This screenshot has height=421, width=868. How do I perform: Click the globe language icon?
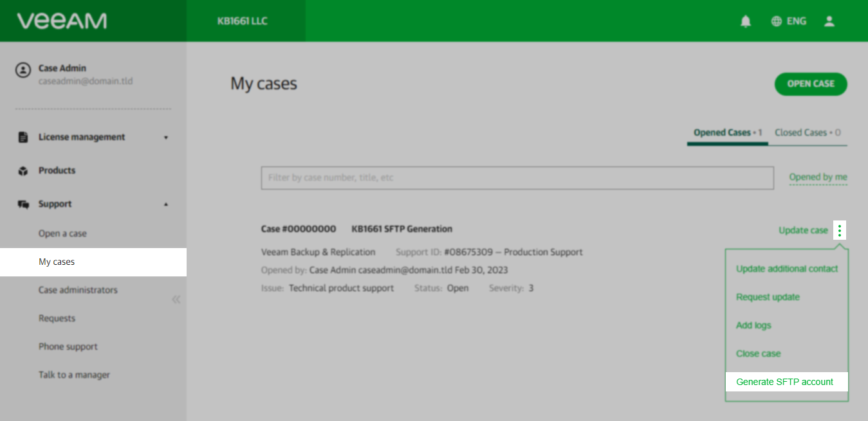[777, 21]
